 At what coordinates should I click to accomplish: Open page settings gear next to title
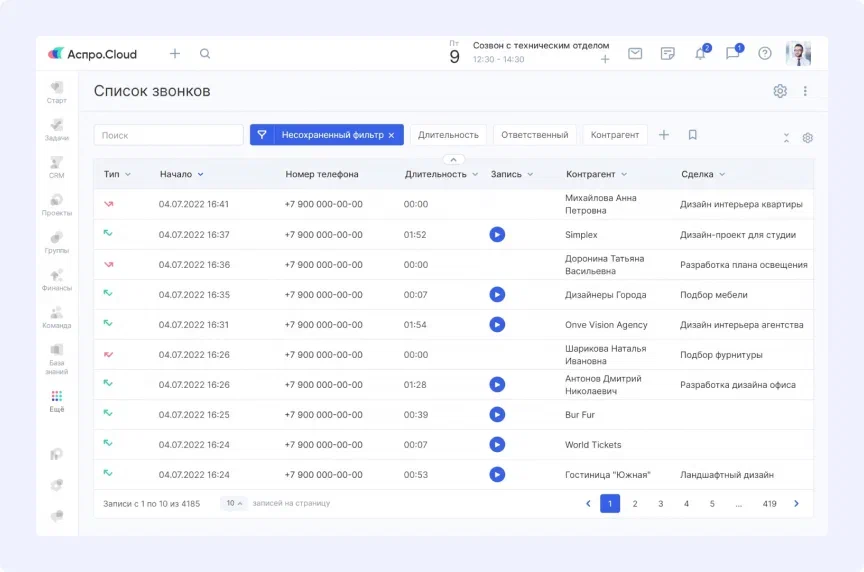coord(780,91)
